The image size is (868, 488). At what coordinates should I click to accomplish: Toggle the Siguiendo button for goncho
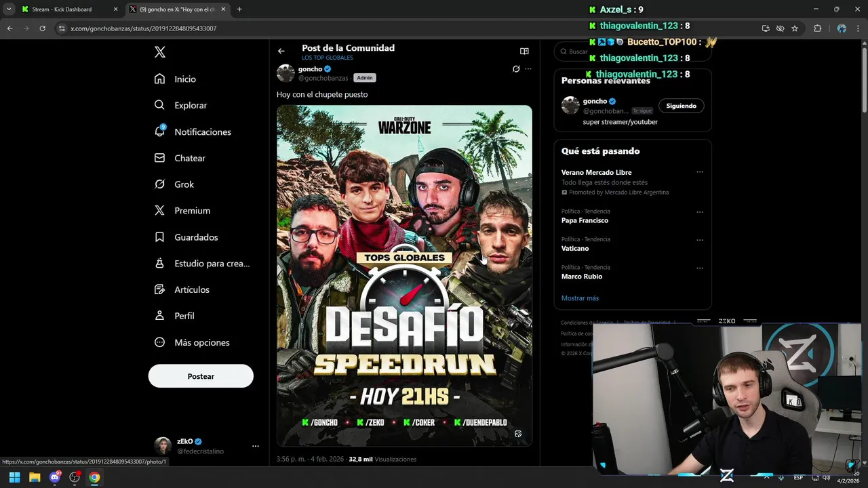(x=682, y=106)
